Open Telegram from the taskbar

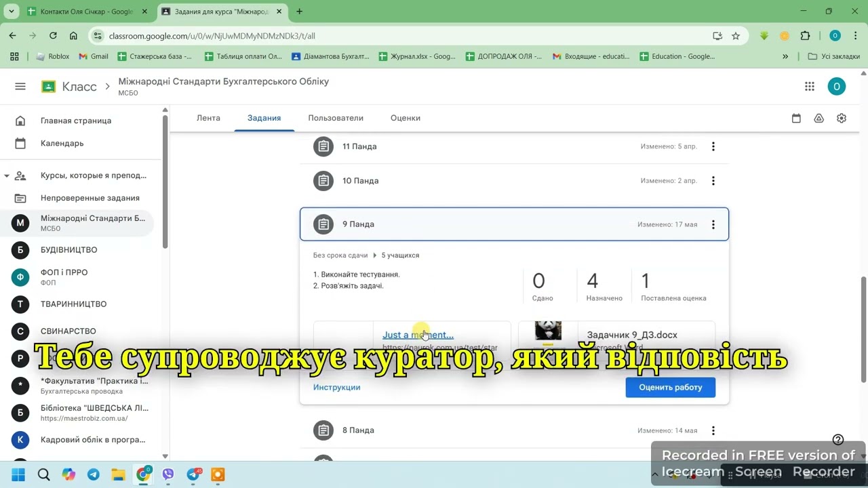[x=94, y=474]
